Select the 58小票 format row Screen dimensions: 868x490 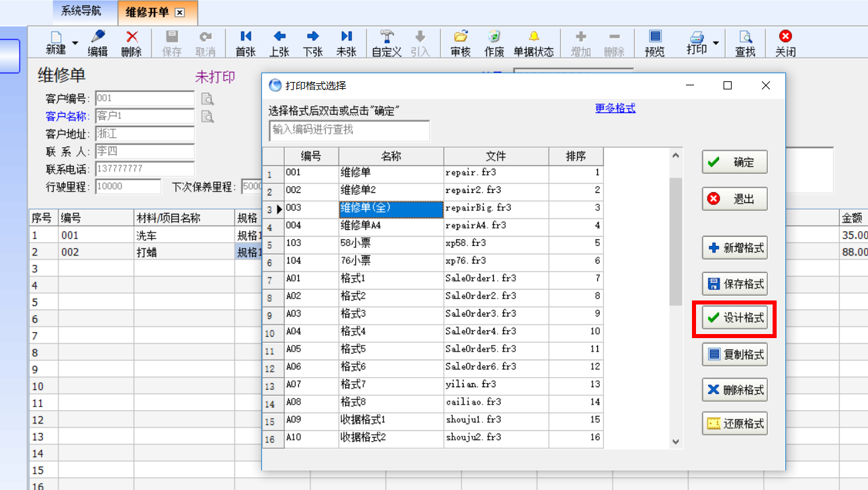(433, 243)
